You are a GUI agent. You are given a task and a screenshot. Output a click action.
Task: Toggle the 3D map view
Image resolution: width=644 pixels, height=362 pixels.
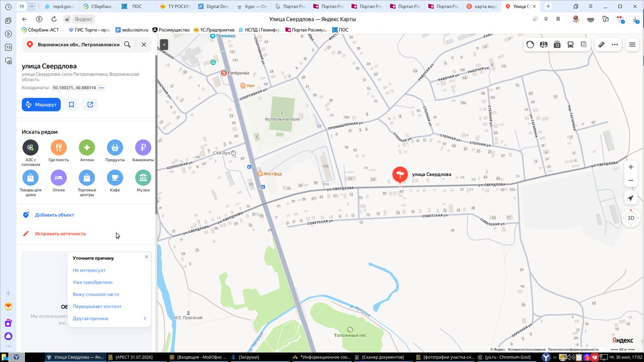(x=631, y=218)
